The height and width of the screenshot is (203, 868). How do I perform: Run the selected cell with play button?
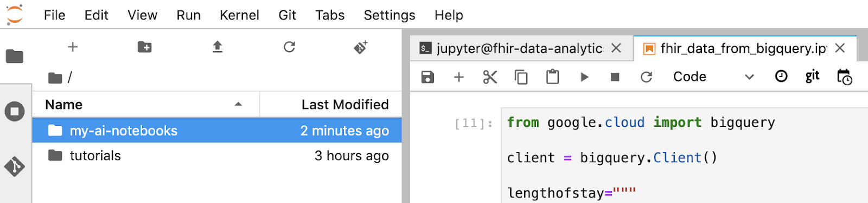coord(584,77)
